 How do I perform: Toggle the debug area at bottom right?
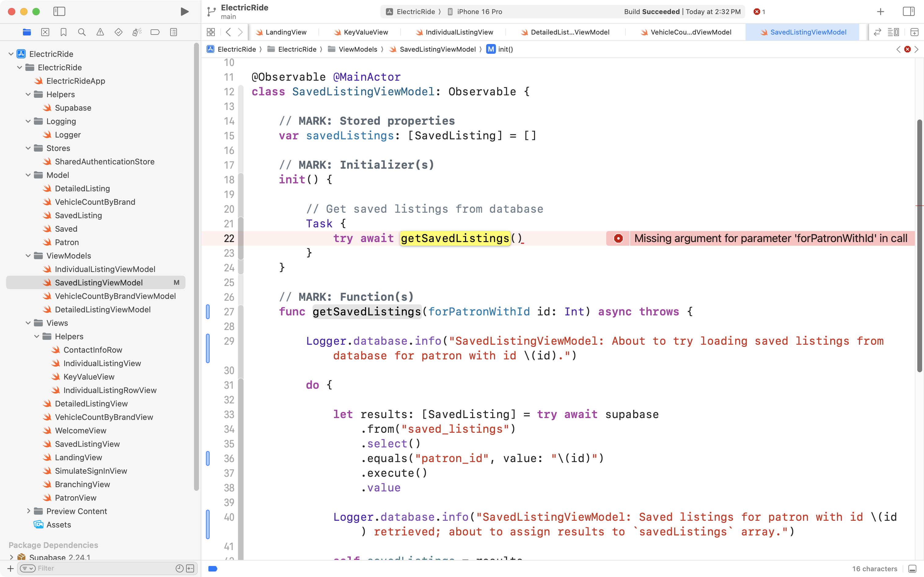(912, 569)
